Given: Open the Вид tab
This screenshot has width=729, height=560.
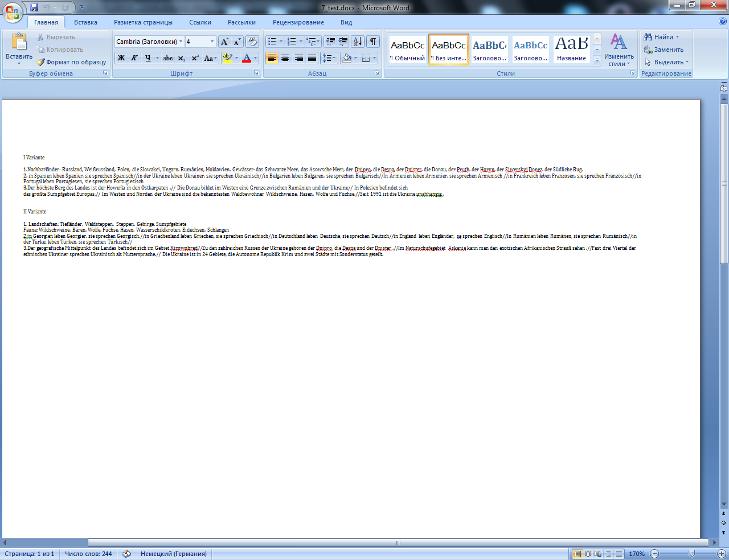Looking at the screenshot, I should [346, 22].
